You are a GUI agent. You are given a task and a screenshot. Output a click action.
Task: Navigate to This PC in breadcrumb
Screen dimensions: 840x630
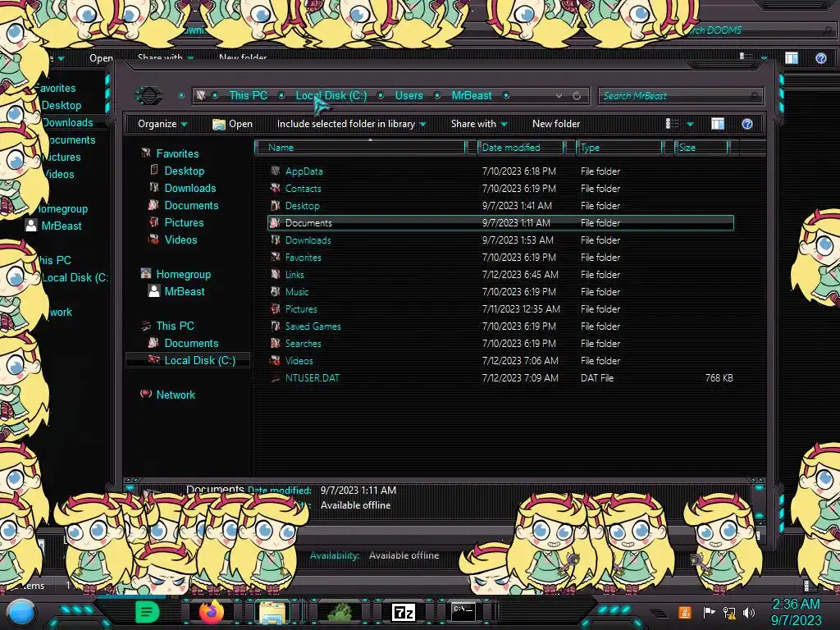248,95
